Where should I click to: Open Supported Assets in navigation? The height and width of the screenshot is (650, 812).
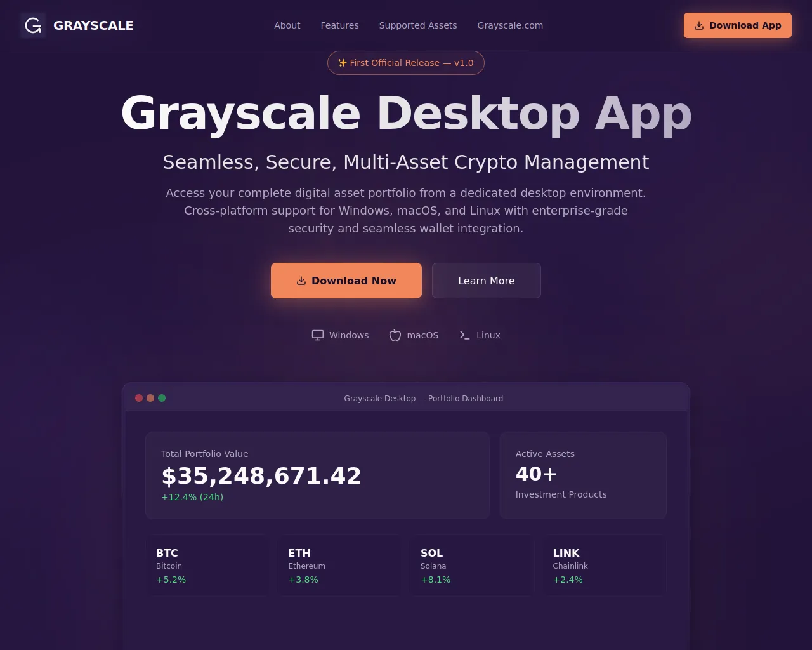coord(418,25)
